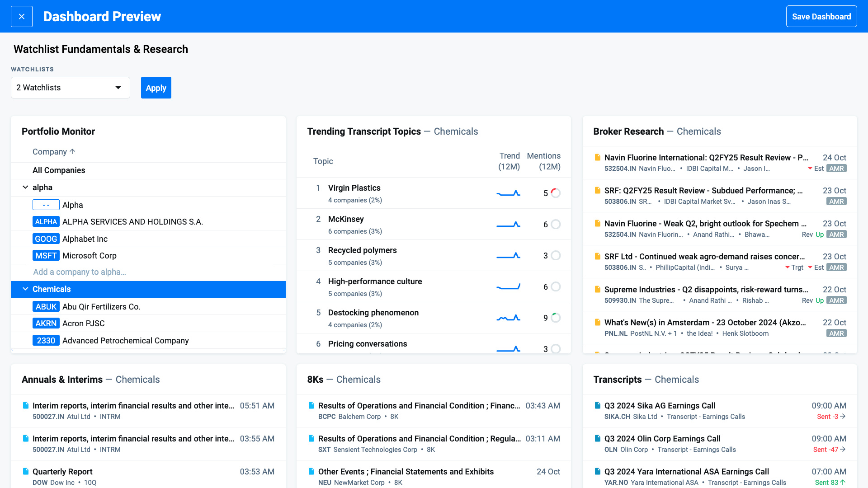Click the MSFT ticker badge
Screen dimensions: 868x488
(x=46, y=256)
